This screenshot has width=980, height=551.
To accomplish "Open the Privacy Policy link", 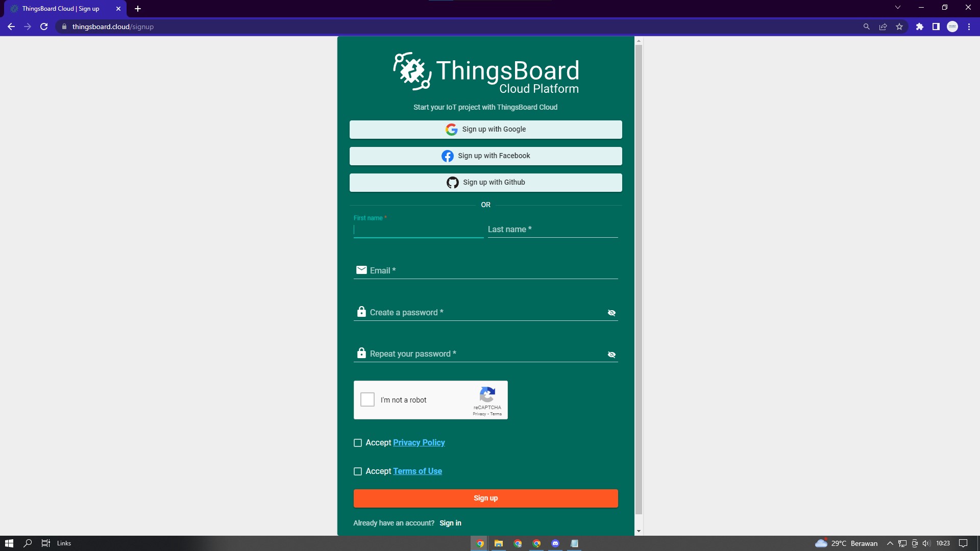I will click(419, 443).
